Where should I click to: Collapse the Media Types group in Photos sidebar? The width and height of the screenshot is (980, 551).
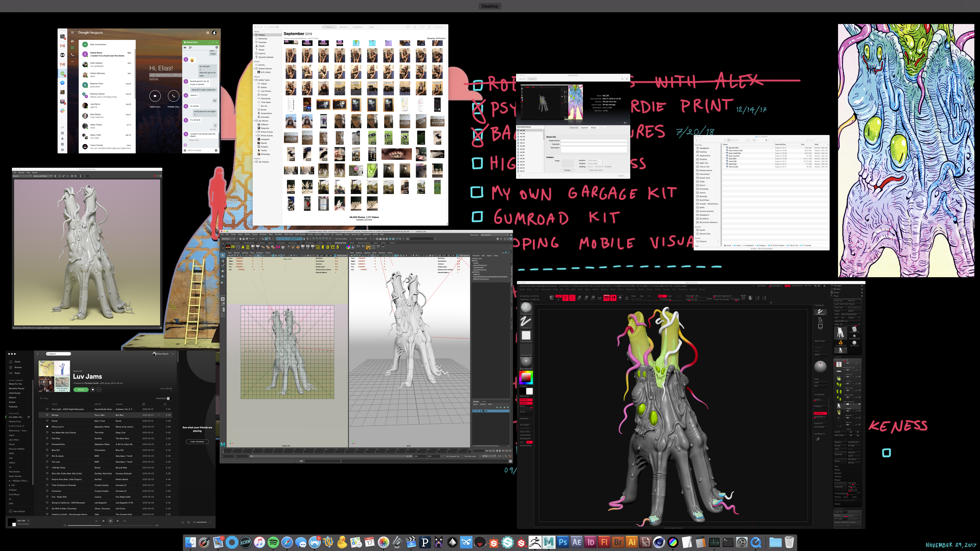pos(254,80)
